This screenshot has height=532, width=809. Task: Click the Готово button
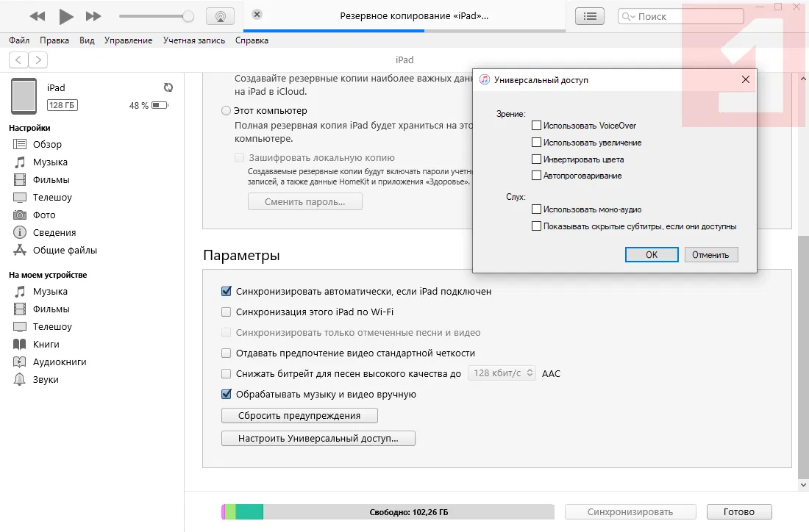pos(739,512)
